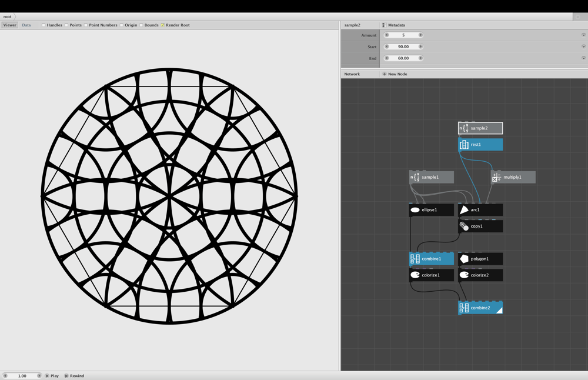Click the New Node button

(395, 74)
